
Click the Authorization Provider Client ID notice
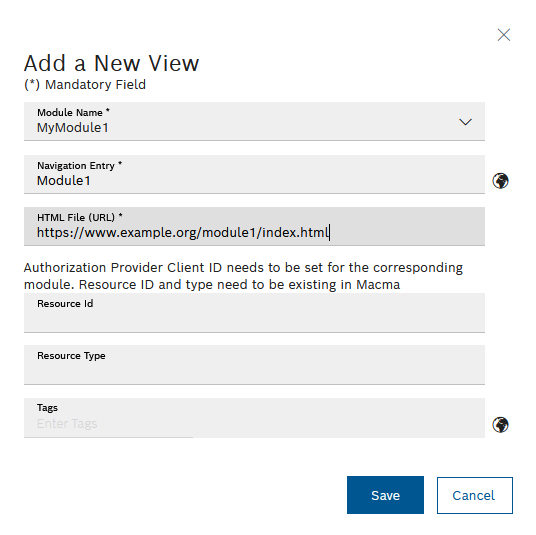point(243,276)
